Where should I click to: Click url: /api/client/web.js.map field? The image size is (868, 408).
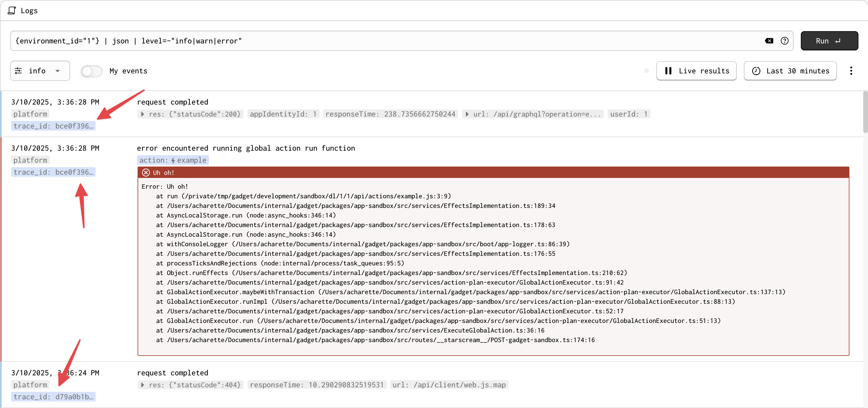click(x=449, y=384)
